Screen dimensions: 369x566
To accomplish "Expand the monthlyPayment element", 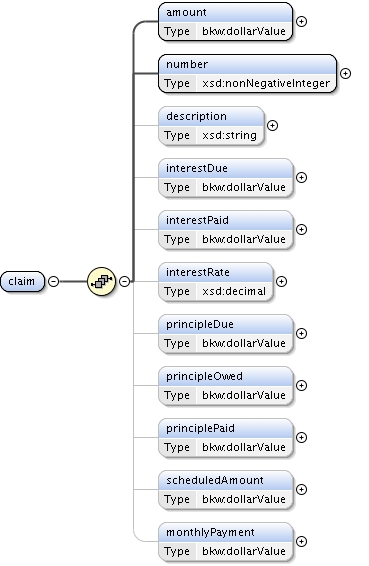I will coord(301,541).
